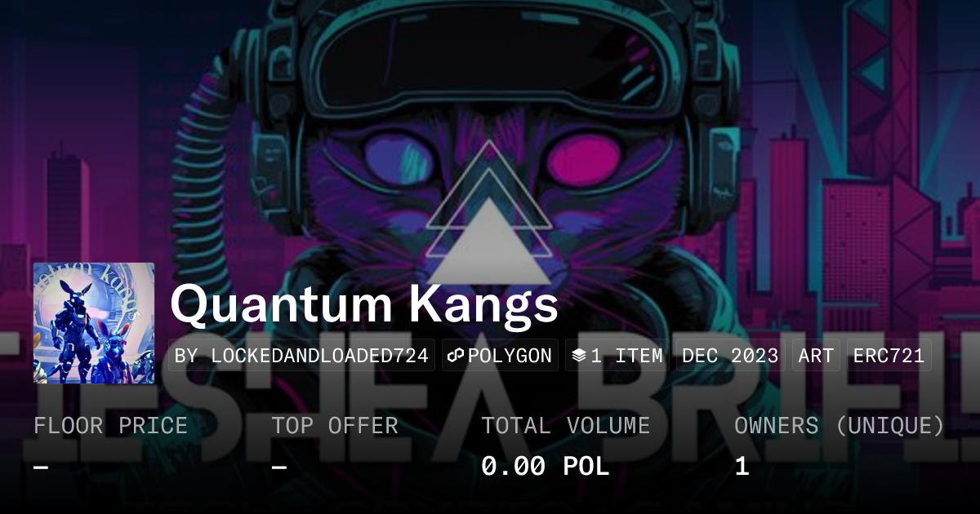Select the ART category tag

click(816, 356)
